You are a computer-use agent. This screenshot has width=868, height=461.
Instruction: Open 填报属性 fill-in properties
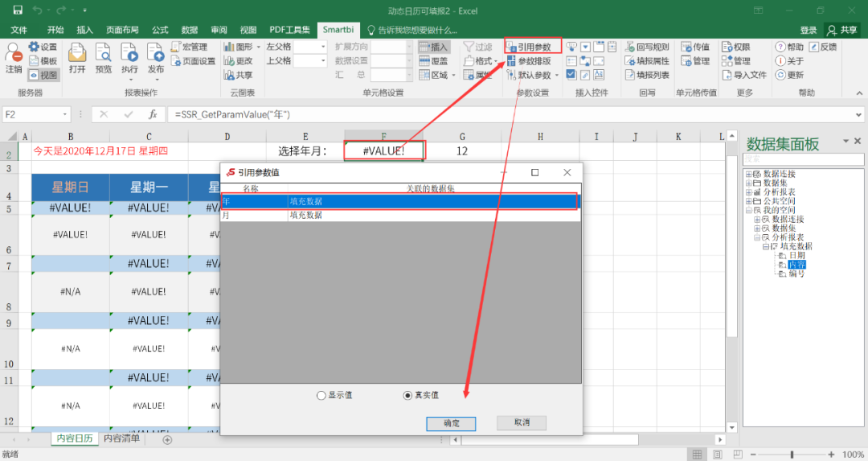[x=646, y=61]
